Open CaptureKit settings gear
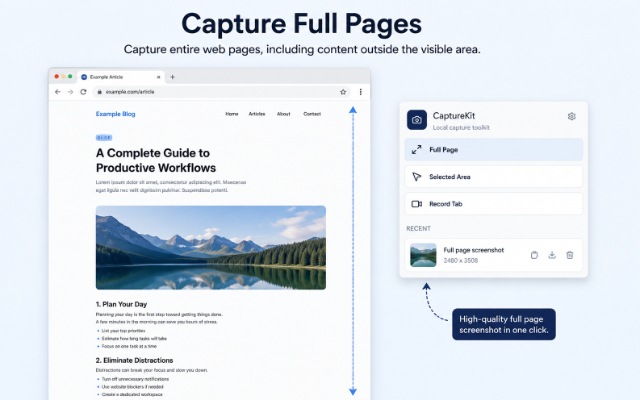The height and width of the screenshot is (400, 640). point(571,116)
